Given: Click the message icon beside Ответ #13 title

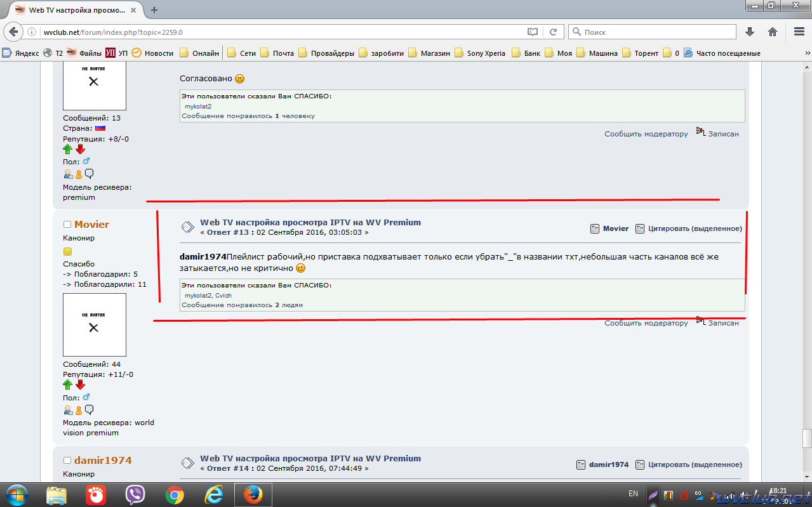Looking at the screenshot, I should pos(187,227).
